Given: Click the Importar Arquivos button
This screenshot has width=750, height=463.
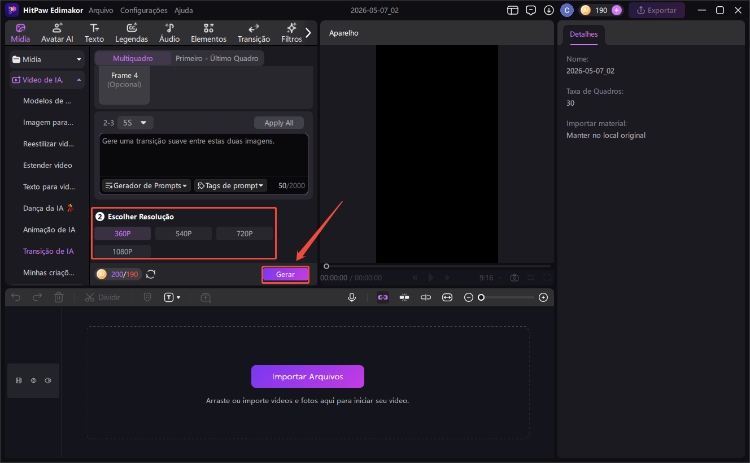Looking at the screenshot, I should click(307, 377).
